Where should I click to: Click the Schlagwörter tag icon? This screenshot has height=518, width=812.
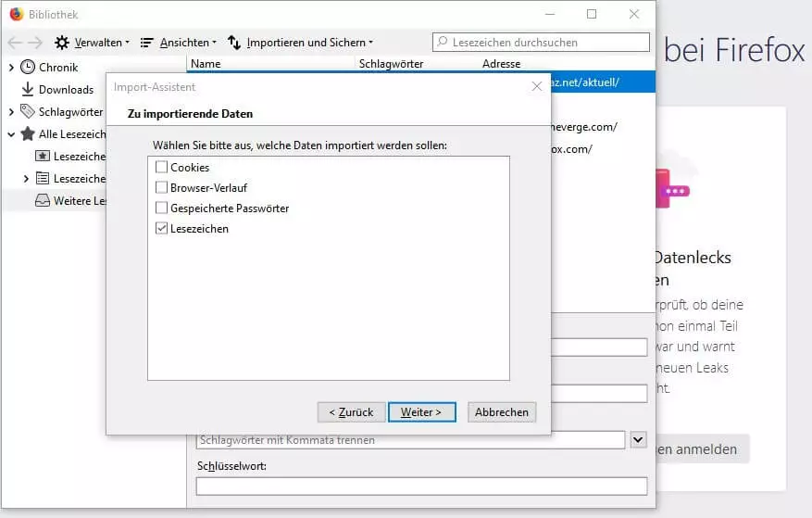point(28,111)
